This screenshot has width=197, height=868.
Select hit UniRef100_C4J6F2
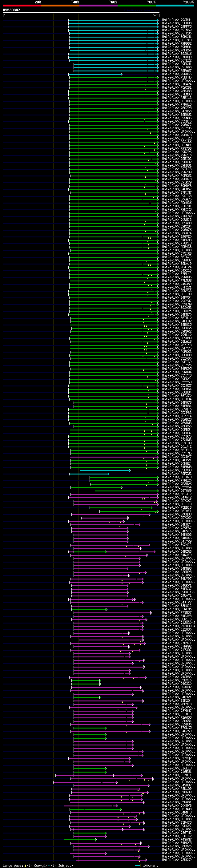tap(177, 497)
